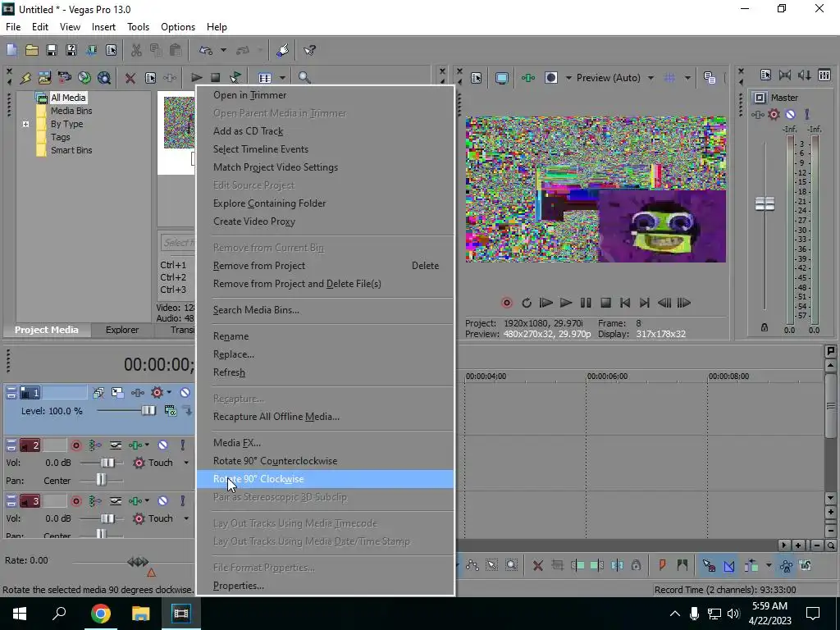Adjust track 1 Level slider handle

(x=148, y=411)
